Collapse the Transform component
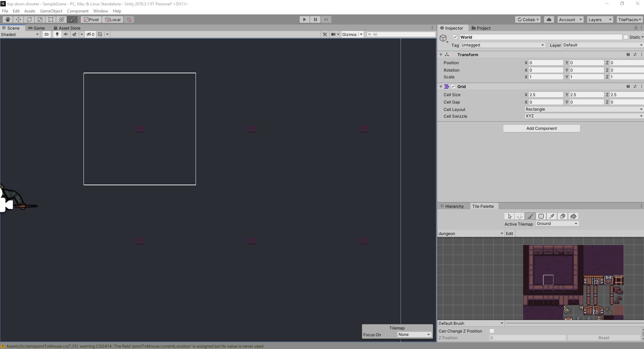This screenshot has height=349, width=644. pyautogui.click(x=441, y=54)
